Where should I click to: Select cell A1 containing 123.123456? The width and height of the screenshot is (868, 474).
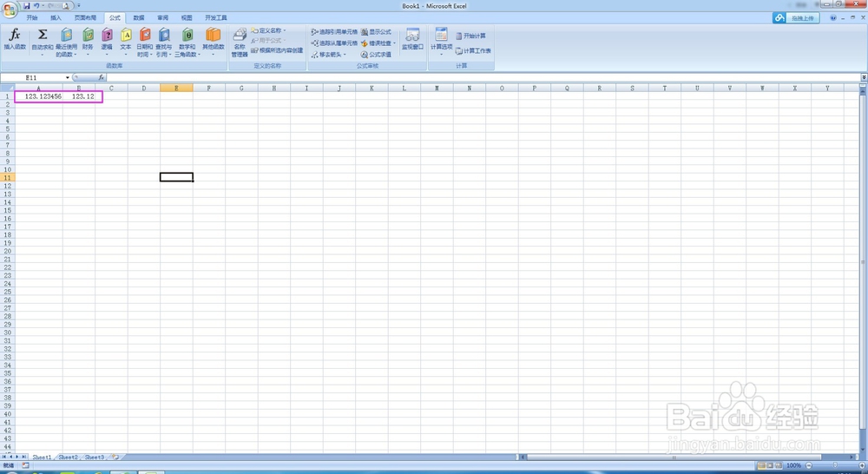click(x=38, y=96)
